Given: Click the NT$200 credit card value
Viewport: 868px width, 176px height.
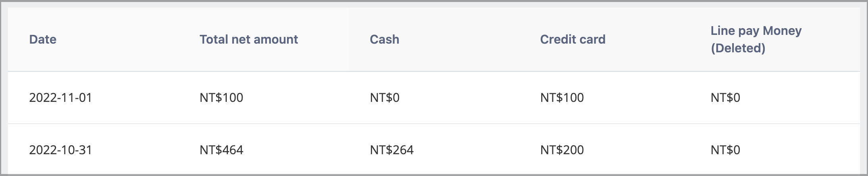Looking at the screenshot, I should click(x=562, y=150).
